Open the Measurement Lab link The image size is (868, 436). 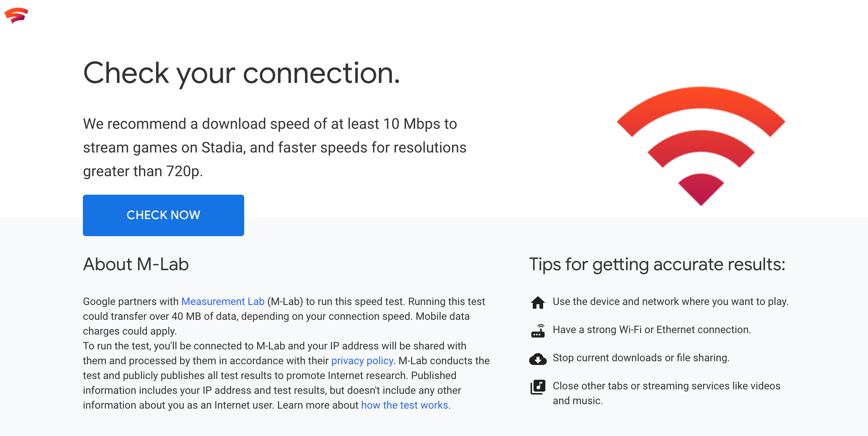(223, 301)
